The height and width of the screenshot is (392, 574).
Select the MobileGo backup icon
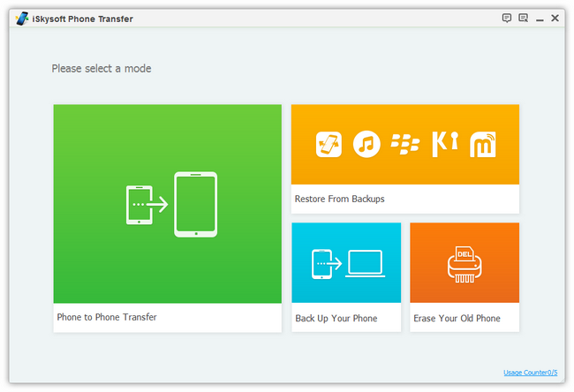[x=483, y=144]
